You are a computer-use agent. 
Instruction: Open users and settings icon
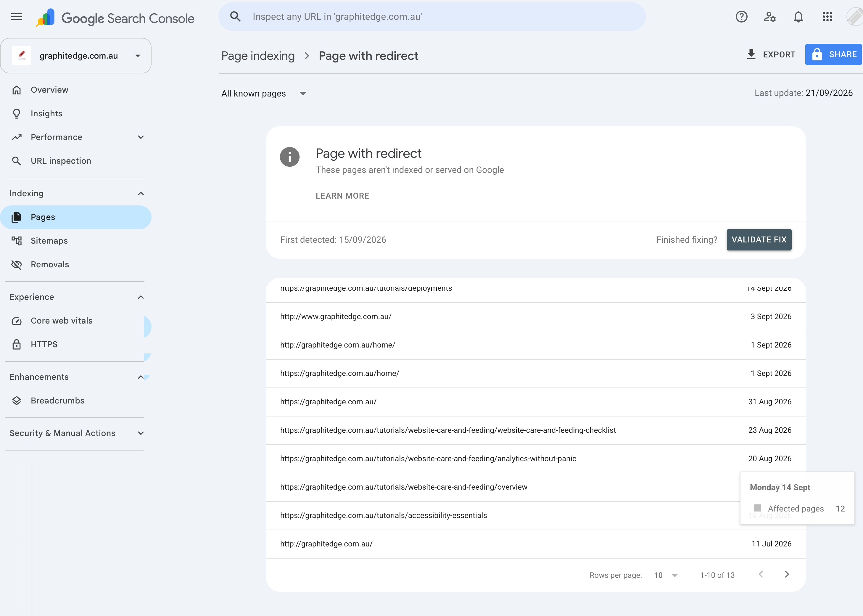pyautogui.click(x=770, y=17)
